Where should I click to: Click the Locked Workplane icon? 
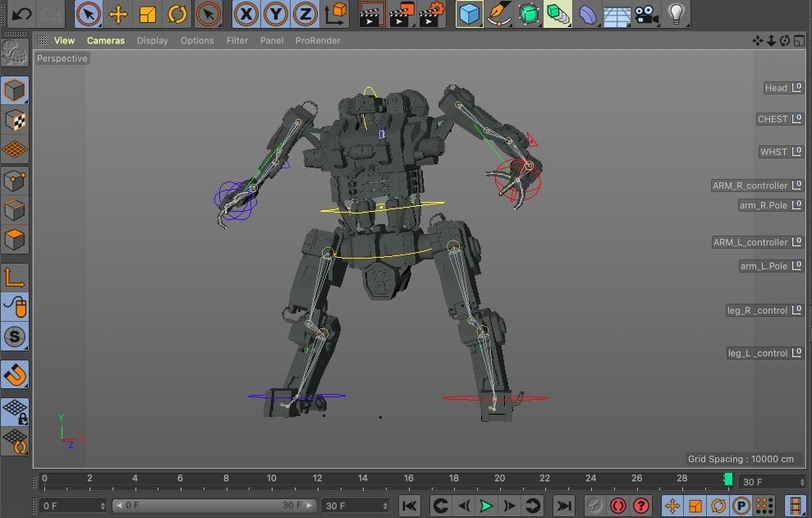point(16,412)
